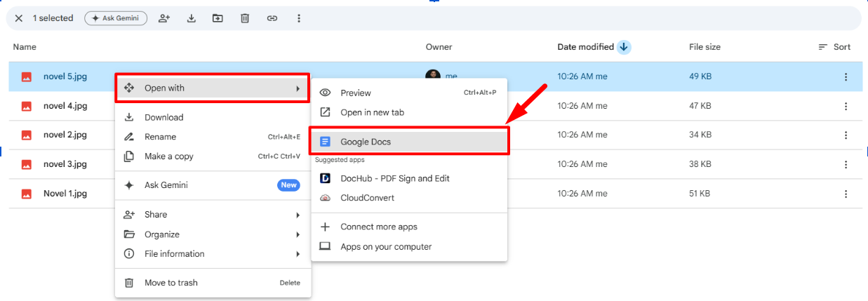Image resolution: width=868 pixels, height=301 pixels.
Task: Click the image icon of novel 5.jpg
Action: (26, 76)
